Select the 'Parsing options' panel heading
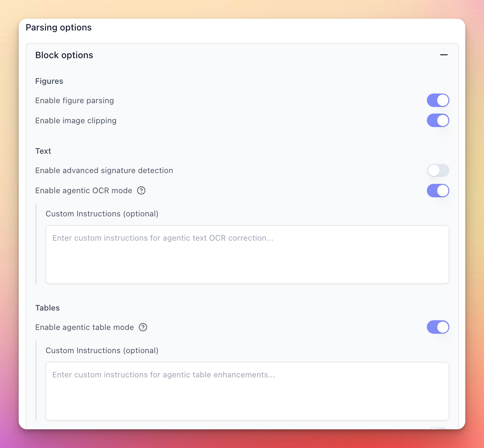Screen dimensions: 484x448 59,28
